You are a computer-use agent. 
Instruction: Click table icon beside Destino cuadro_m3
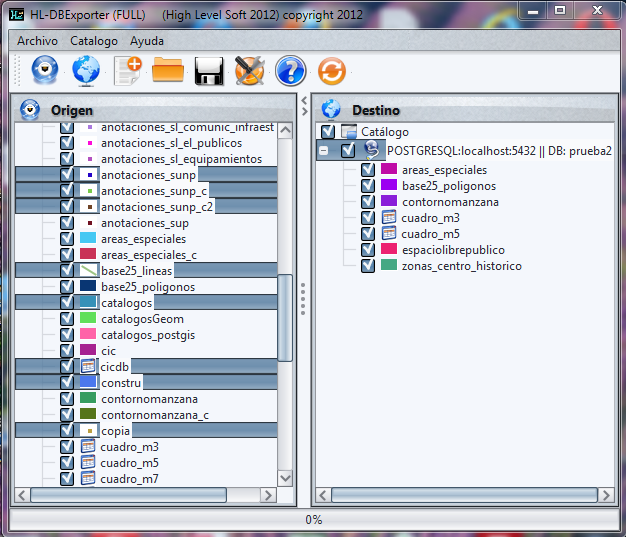coord(388,217)
